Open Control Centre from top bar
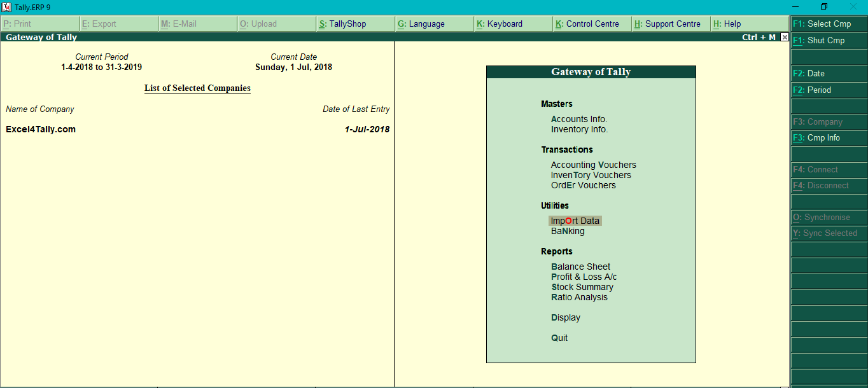The width and height of the screenshot is (868, 388). (x=592, y=24)
